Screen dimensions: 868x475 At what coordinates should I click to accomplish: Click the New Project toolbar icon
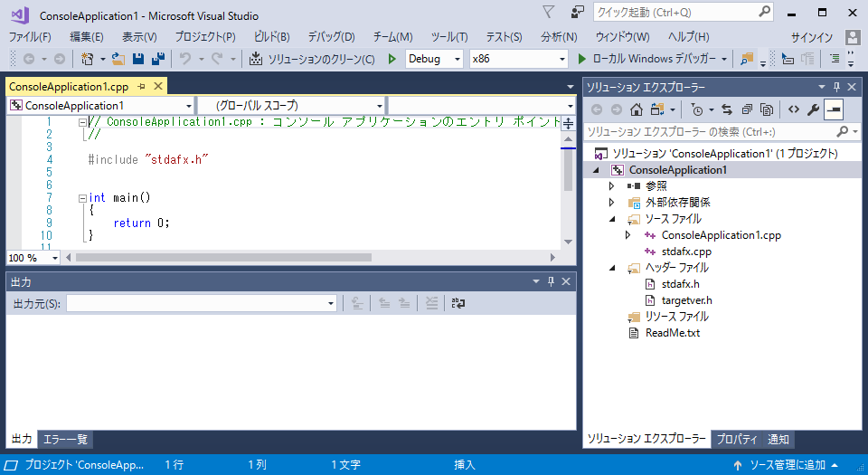87,59
